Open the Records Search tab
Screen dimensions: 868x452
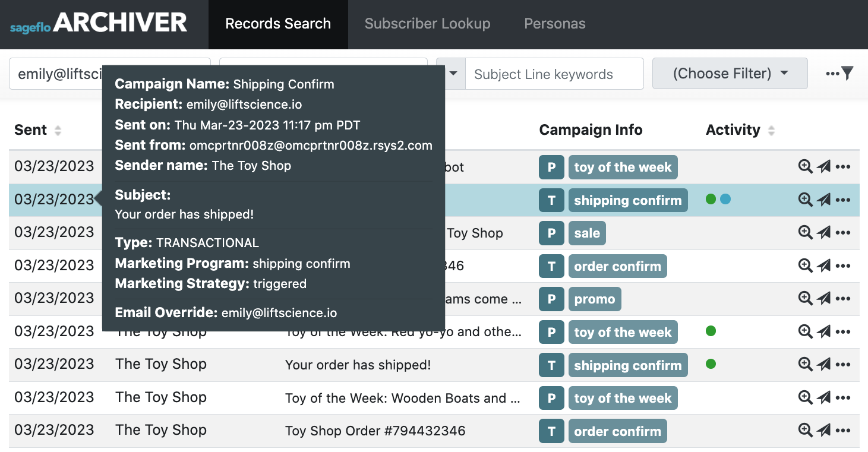278,24
